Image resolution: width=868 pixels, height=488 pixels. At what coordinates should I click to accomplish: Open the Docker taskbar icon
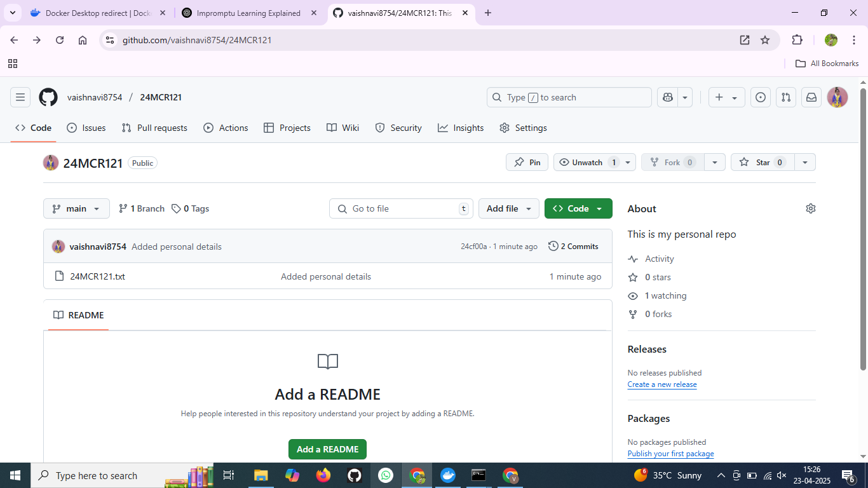click(x=448, y=475)
